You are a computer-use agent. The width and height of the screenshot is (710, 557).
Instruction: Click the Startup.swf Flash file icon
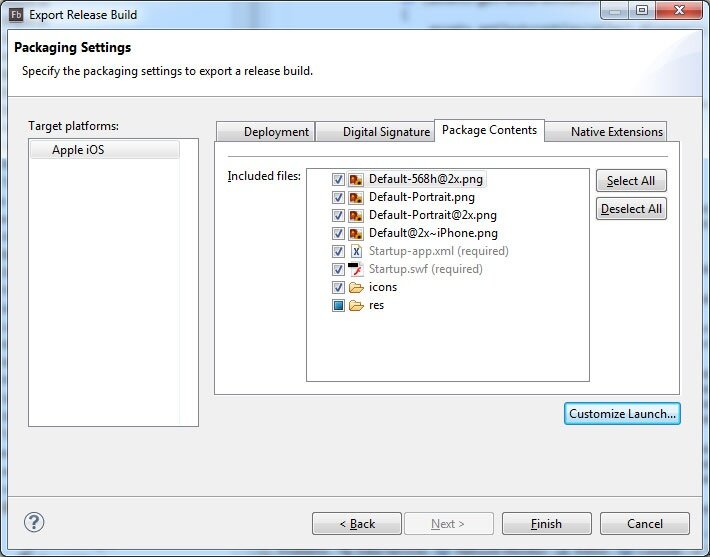355,270
